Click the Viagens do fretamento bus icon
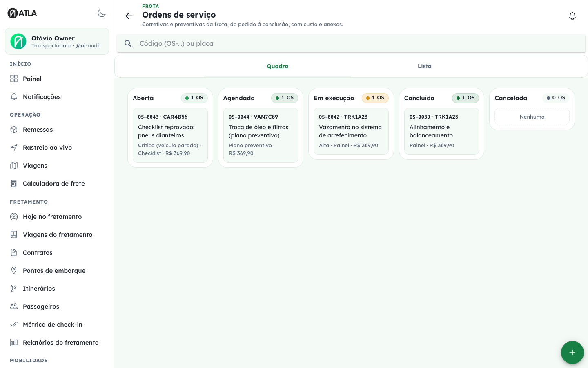 14,234
